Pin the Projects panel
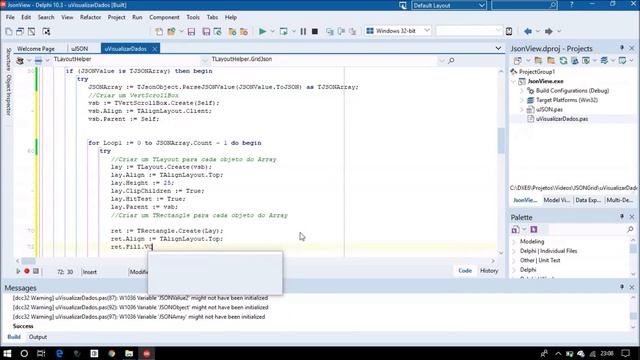This screenshot has width=640, height=360. [x=622, y=48]
